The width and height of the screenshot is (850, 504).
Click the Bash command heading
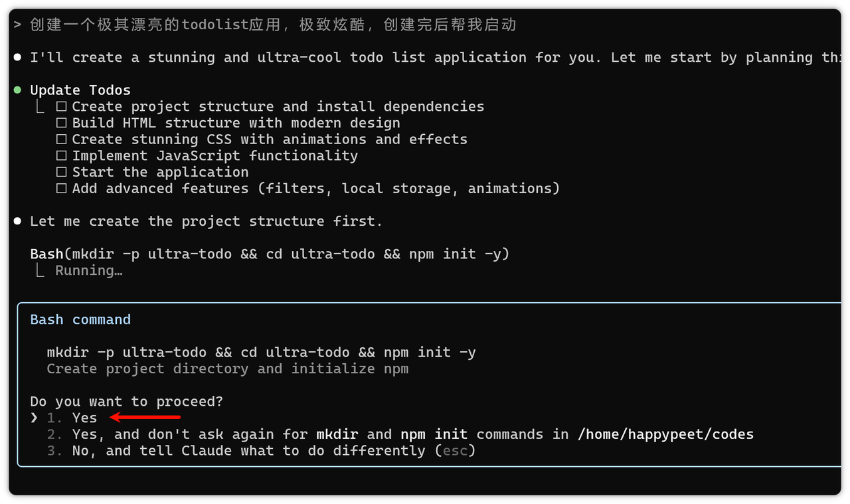click(80, 319)
